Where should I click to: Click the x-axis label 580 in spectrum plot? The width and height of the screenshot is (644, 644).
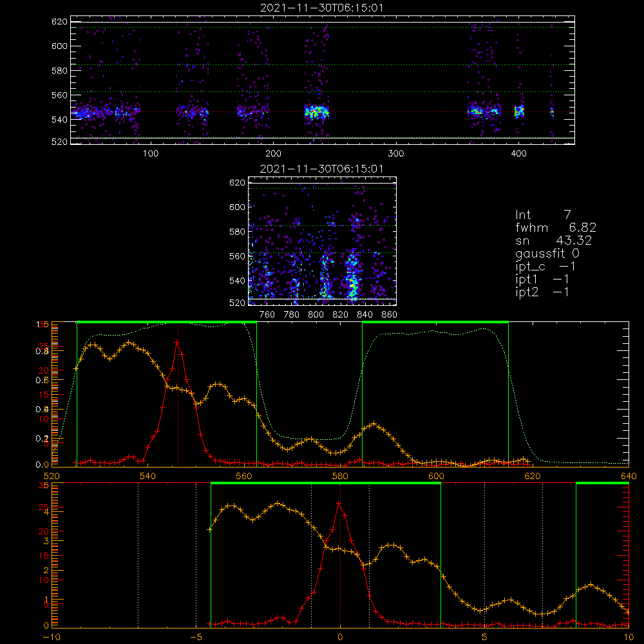coord(340,476)
